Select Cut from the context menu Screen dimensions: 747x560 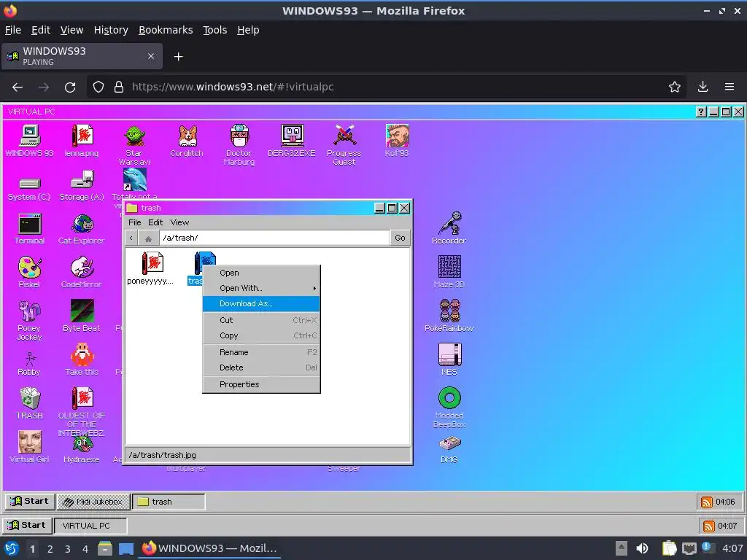pos(261,320)
